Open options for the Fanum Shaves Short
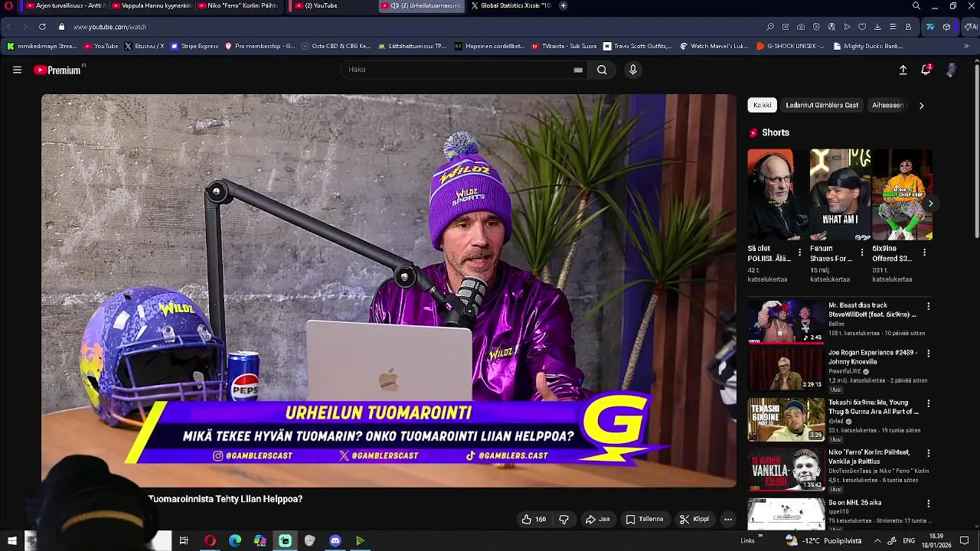980x551 pixels. click(862, 252)
